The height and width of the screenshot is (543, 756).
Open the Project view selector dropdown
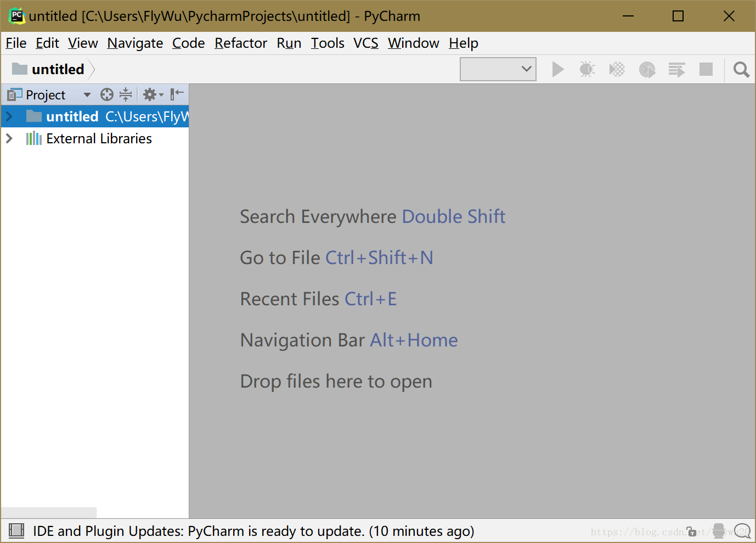pyautogui.click(x=87, y=95)
